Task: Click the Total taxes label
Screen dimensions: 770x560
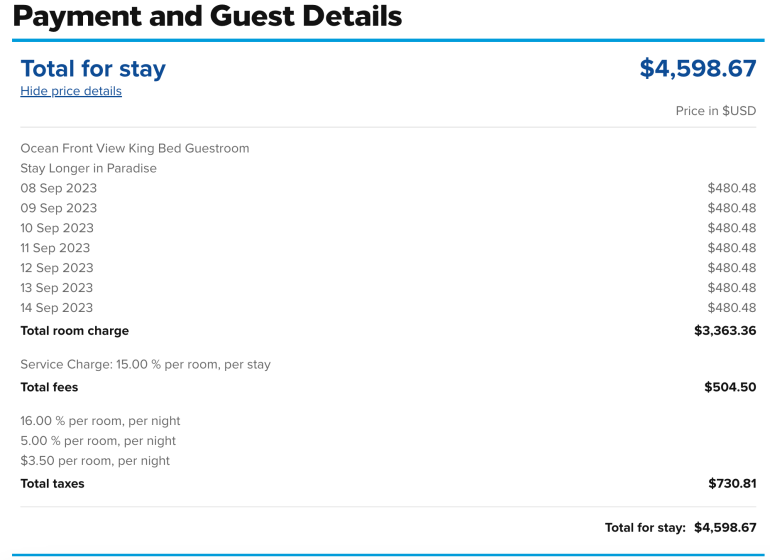Action: pos(52,484)
